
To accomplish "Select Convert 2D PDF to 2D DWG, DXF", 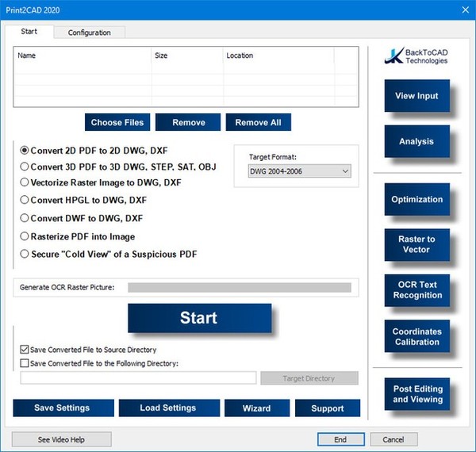I will click(25, 150).
